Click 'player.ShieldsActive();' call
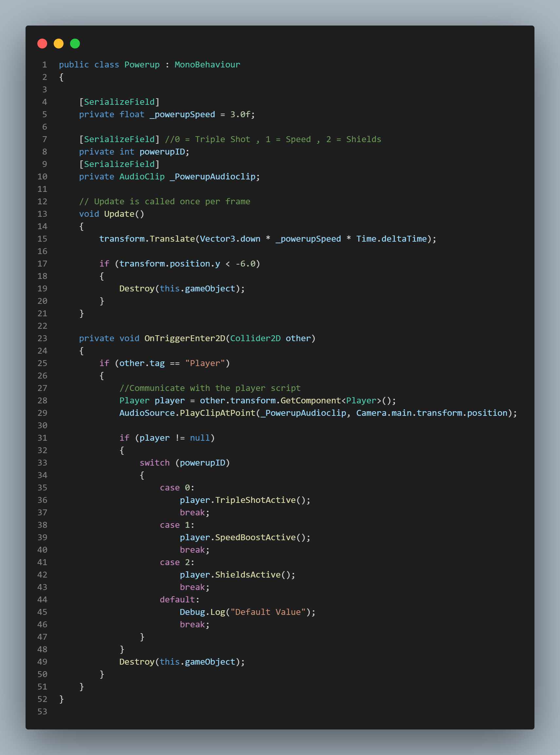 (x=238, y=575)
